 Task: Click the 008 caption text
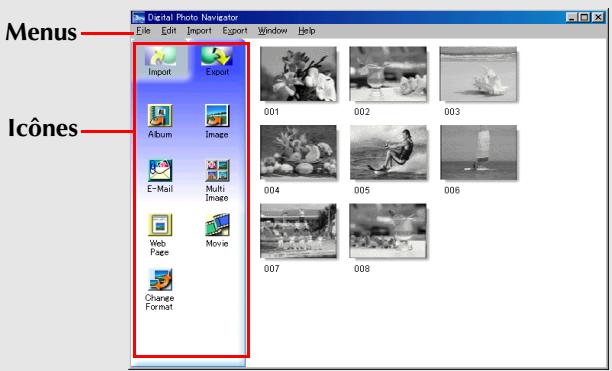point(361,269)
